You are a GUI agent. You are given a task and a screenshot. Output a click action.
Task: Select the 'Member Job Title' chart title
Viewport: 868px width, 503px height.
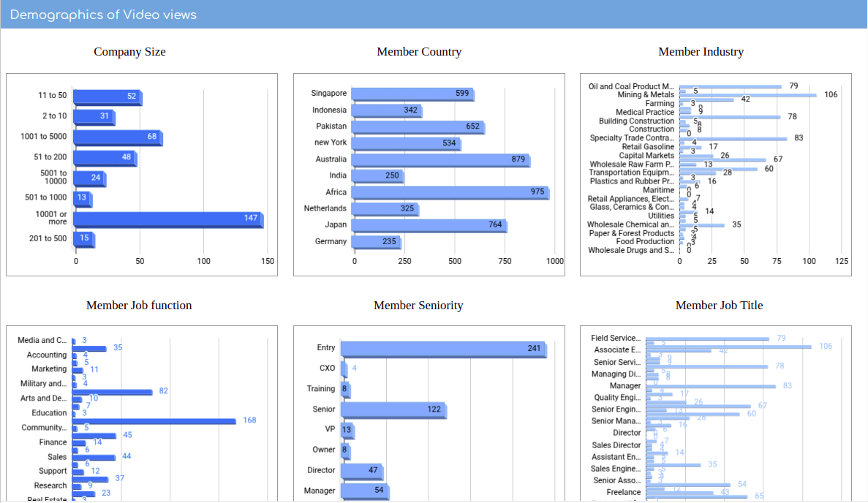pyautogui.click(x=719, y=306)
